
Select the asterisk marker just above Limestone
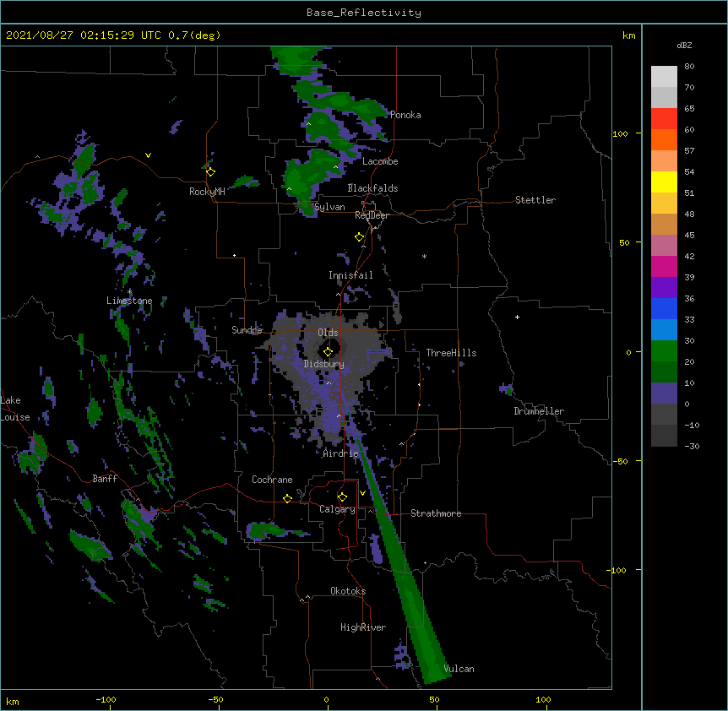tap(129, 292)
